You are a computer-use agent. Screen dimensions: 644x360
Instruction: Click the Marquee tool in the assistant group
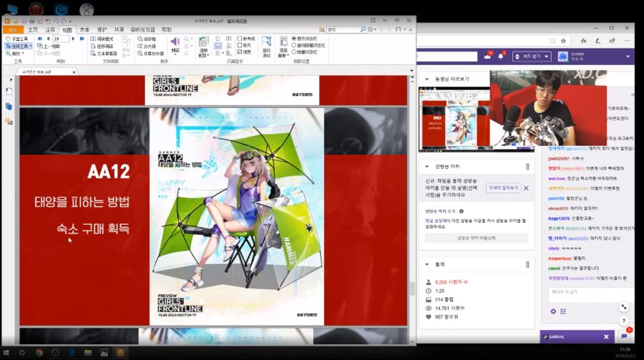tap(147, 39)
